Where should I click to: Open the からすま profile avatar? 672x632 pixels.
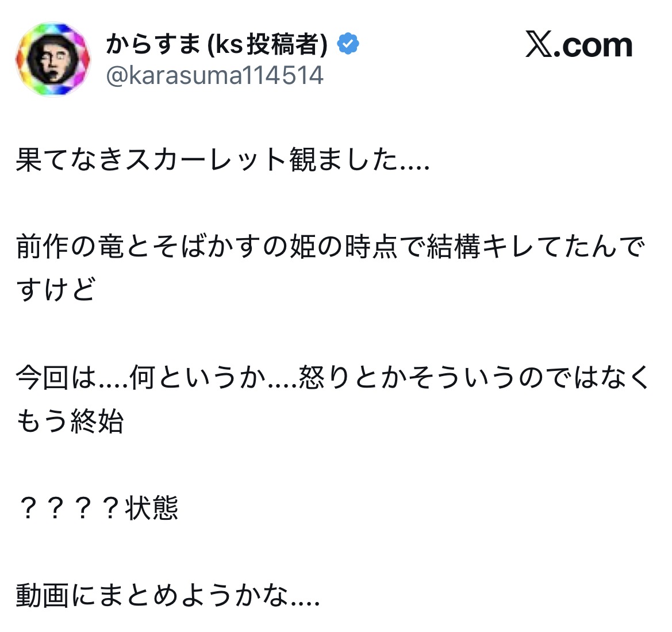(52, 60)
